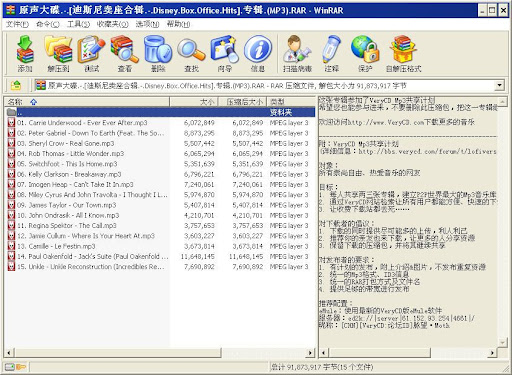Select file 08. Miley Cyrus And John Travolta
512x375 pixels.
(92, 195)
